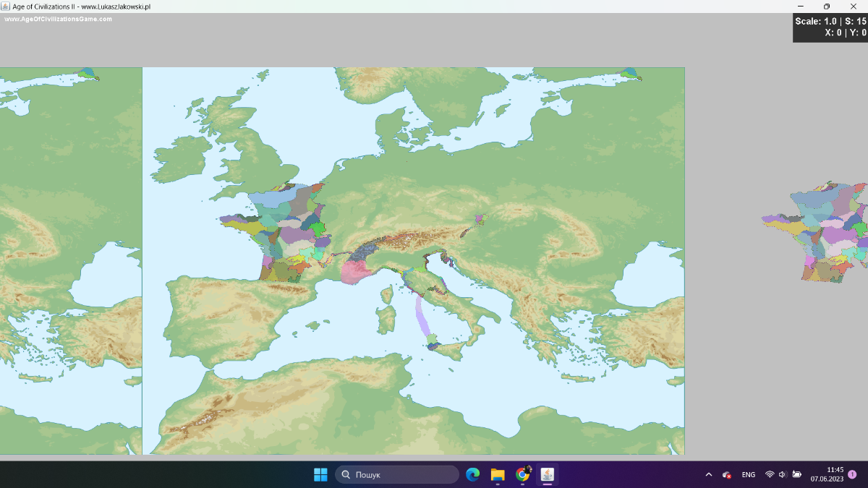Open Google Chrome from the taskbar

(x=522, y=475)
